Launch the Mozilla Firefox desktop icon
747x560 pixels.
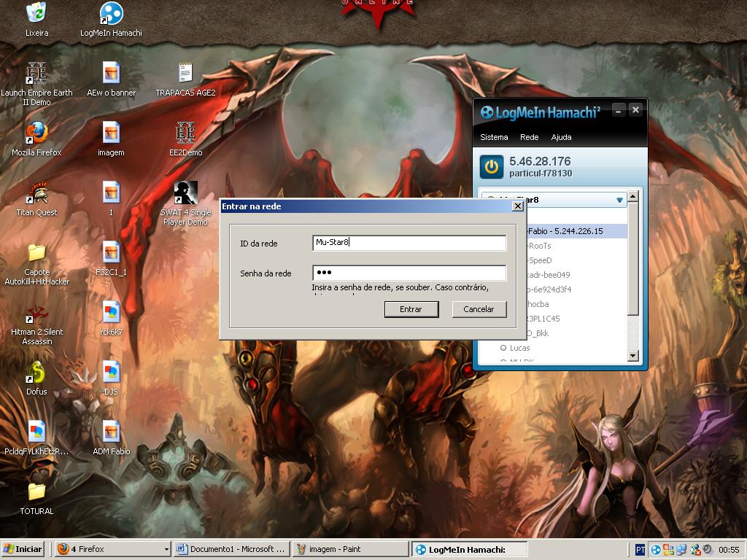point(36,133)
